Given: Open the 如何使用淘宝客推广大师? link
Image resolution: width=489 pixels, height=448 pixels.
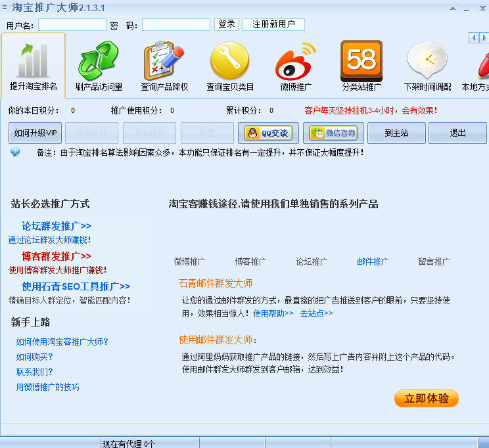Looking at the screenshot, I should pyautogui.click(x=62, y=342).
